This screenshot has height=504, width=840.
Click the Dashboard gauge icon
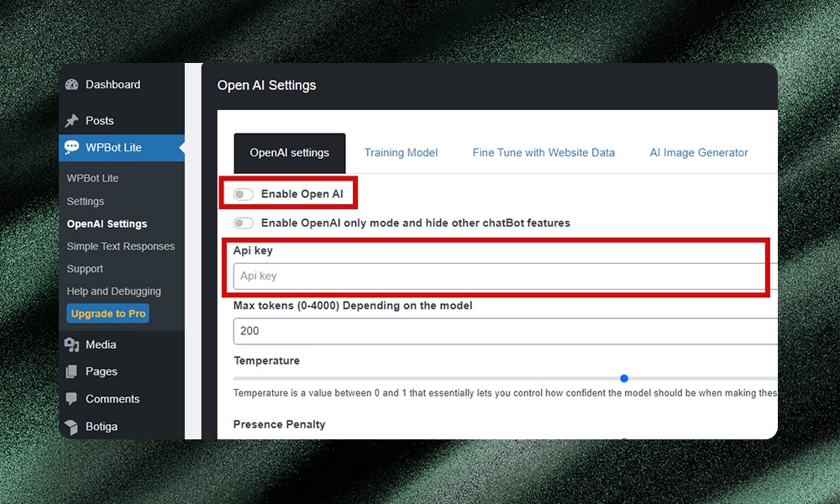[71, 85]
